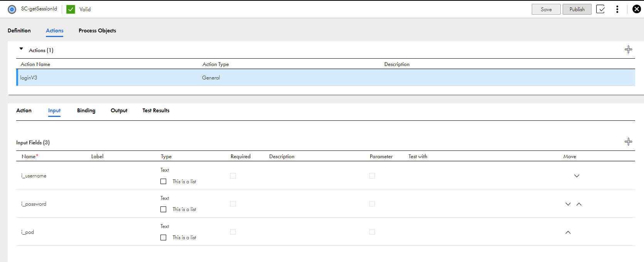
Task: Click the Text type of i_password
Action: click(x=165, y=198)
